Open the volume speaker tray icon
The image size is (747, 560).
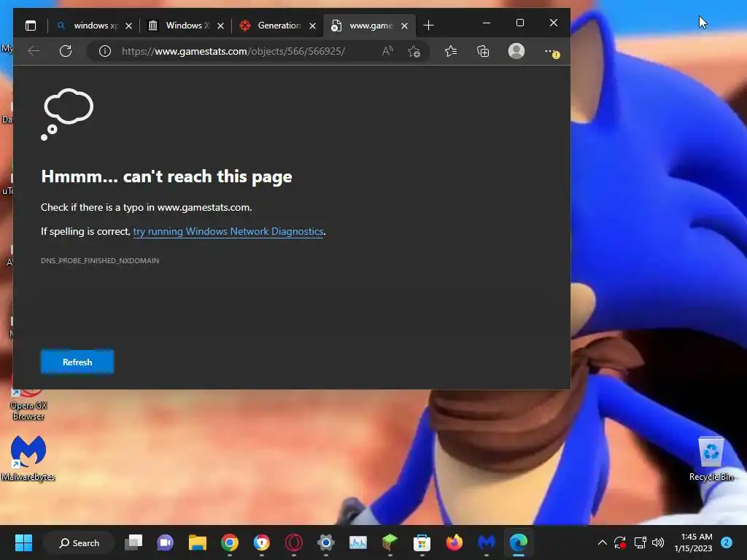click(658, 542)
